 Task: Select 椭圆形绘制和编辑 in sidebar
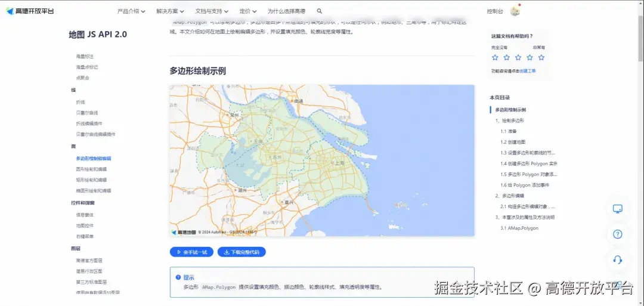[94, 191]
